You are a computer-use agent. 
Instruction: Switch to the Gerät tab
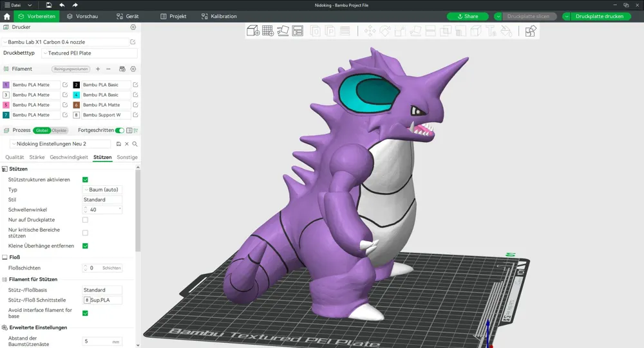pyautogui.click(x=128, y=17)
